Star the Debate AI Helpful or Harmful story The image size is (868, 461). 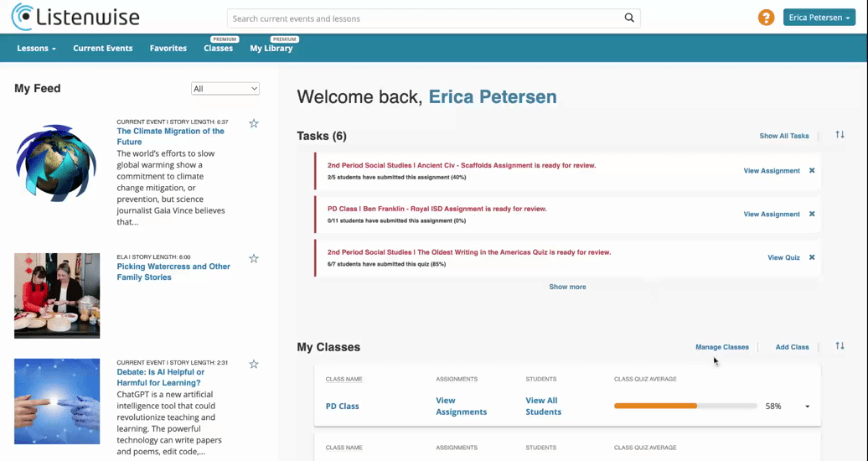(254, 364)
